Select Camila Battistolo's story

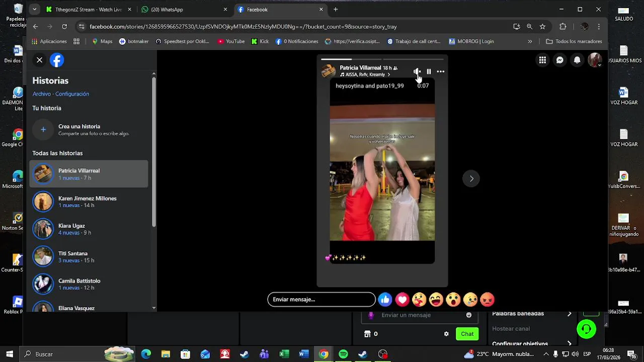coord(89,284)
